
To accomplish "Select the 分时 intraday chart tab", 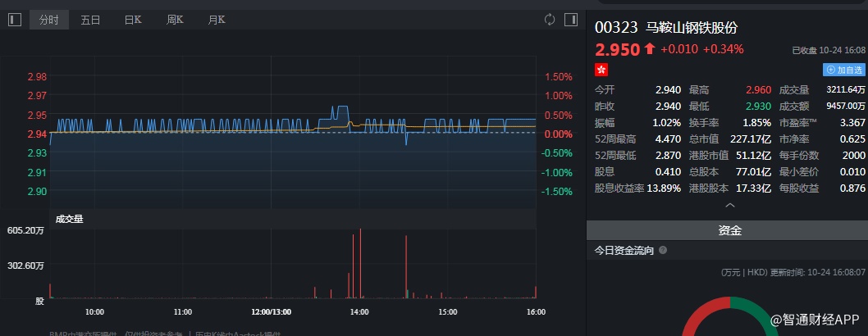I will 48,20.
